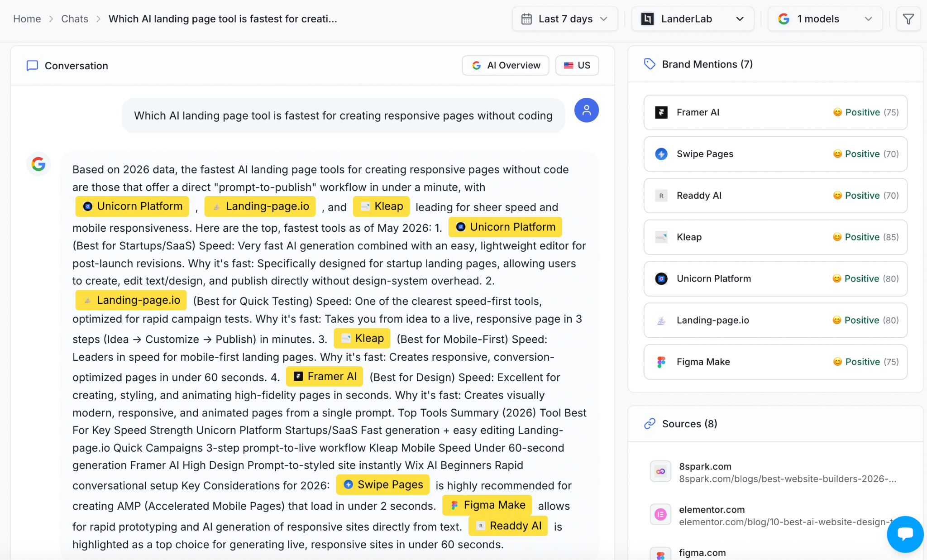Click the Google icon in models selector
Image resolution: width=927 pixels, height=560 pixels.
pyautogui.click(x=784, y=19)
